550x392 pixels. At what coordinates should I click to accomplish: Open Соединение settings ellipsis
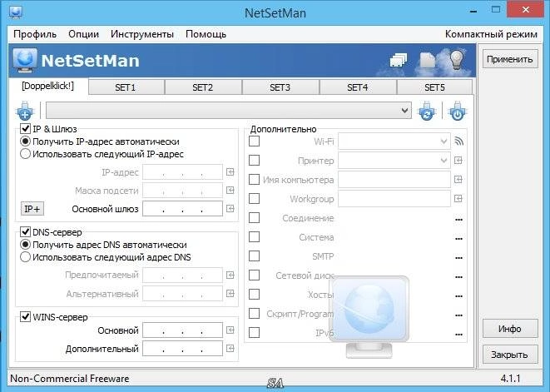pos(458,220)
